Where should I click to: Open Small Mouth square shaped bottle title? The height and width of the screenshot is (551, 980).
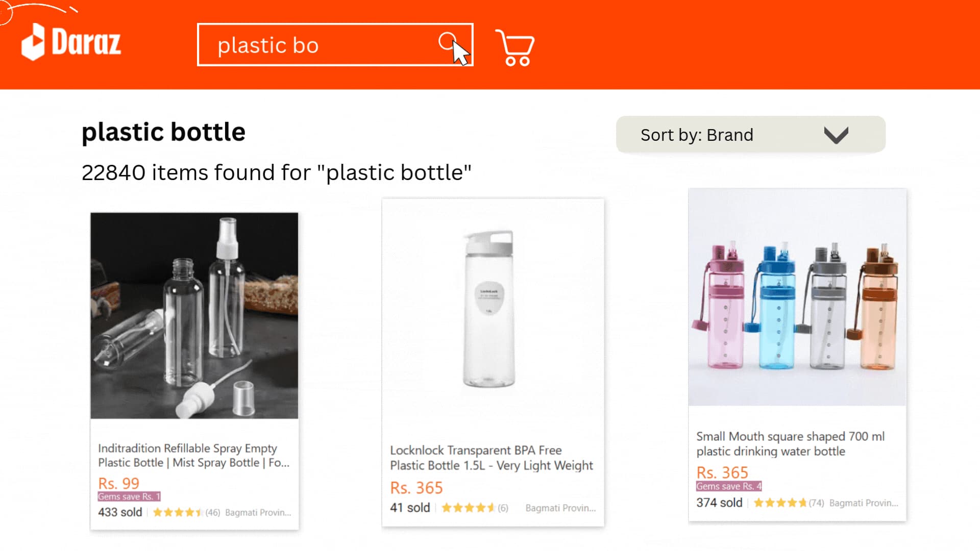click(x=790, y=444)
